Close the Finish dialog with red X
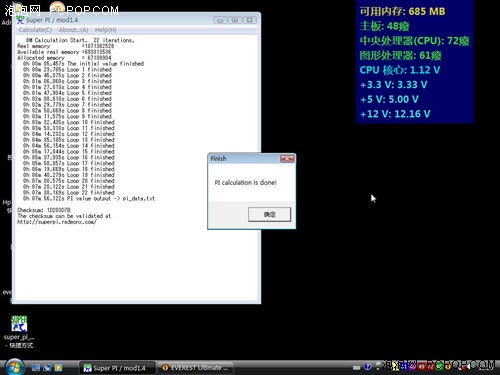 point(287,159)
